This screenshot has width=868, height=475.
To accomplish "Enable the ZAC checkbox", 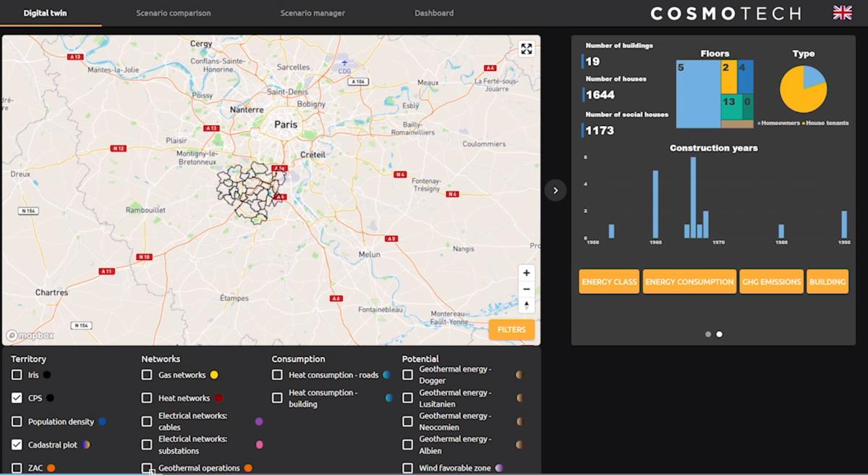I will click(x=17, y=468).
